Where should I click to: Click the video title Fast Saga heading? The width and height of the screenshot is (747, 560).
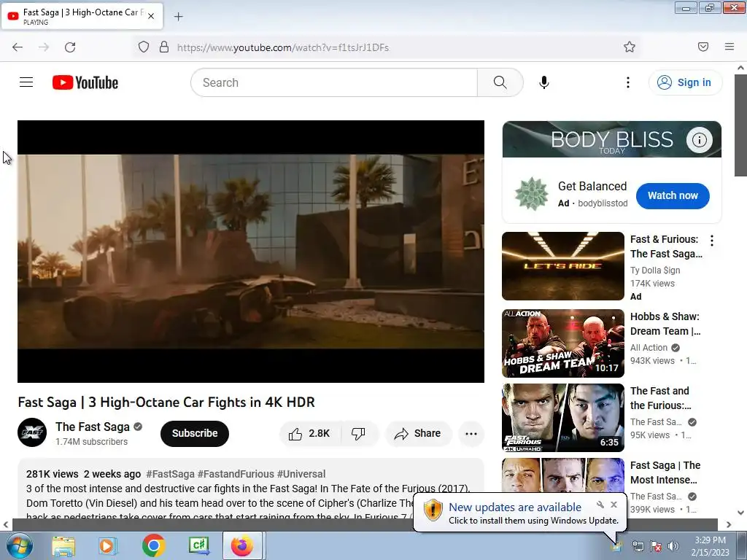tap(166, 402)
